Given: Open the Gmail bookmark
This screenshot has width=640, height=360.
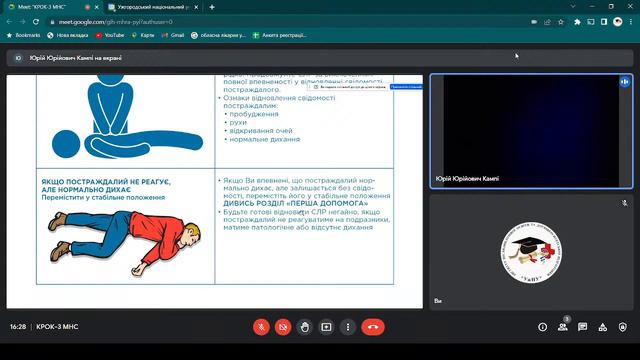Looking at the screenshot, I should (x=173, y=36).
